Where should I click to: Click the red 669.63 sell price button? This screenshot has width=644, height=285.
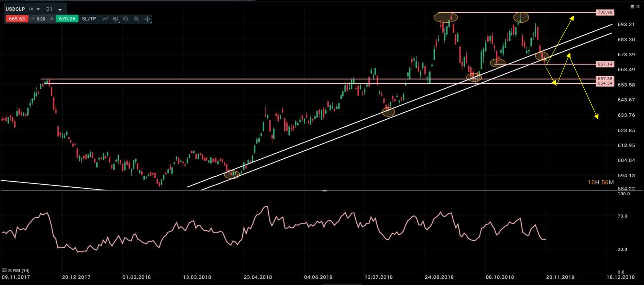click(x=16, y=19)
